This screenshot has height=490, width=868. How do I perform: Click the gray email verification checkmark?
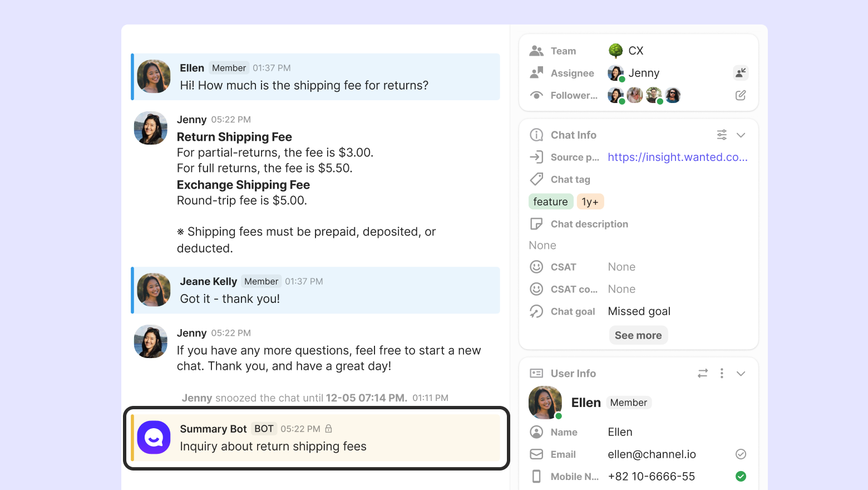coord(741,454)
